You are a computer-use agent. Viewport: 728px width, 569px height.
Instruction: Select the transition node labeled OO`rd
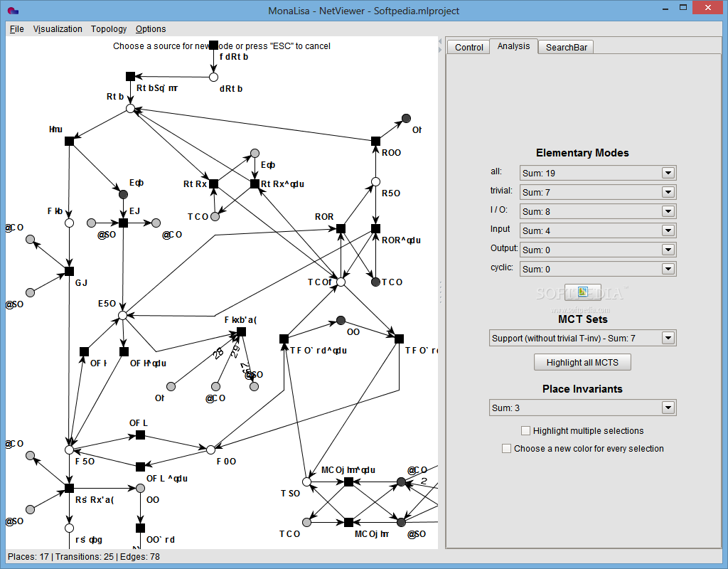pos(140,528)
